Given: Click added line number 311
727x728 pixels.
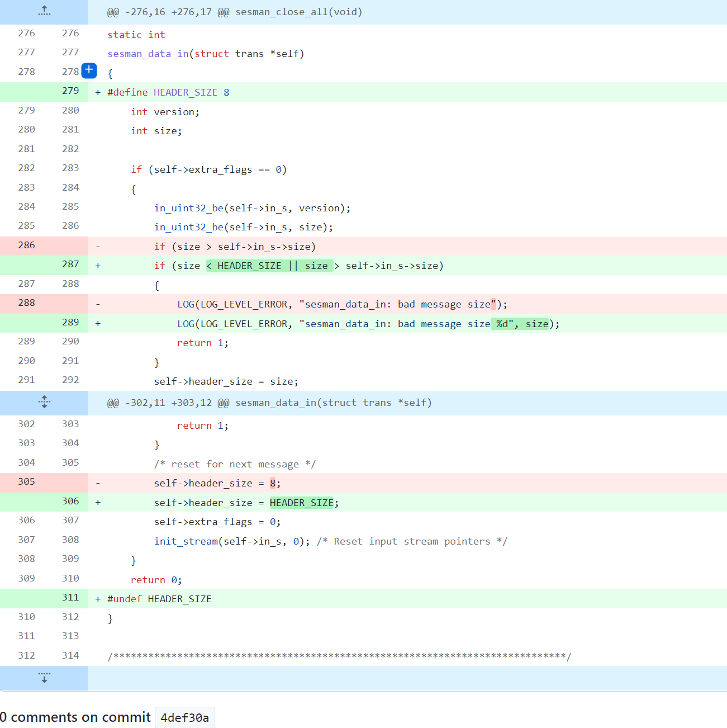Looking at the screenshot, I should pos(70,598).
